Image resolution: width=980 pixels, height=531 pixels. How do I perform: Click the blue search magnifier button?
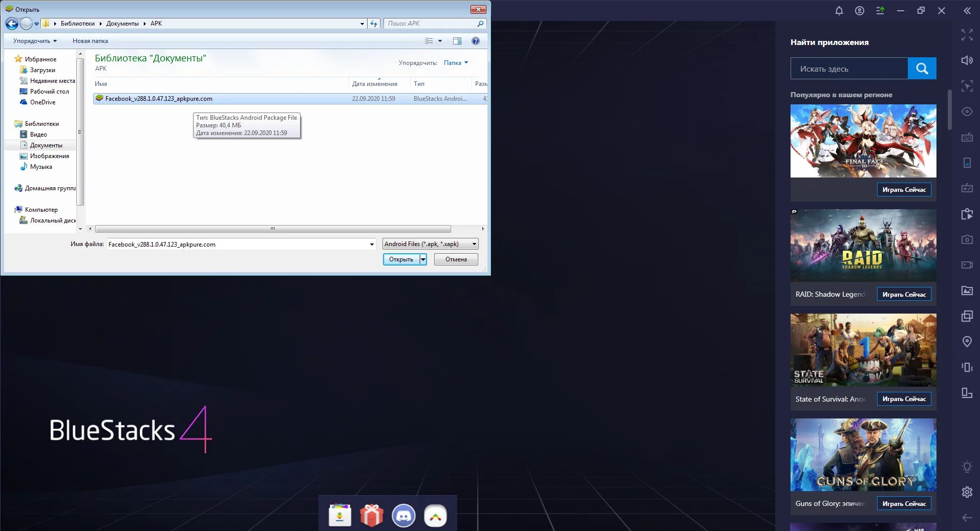point(922,69)
